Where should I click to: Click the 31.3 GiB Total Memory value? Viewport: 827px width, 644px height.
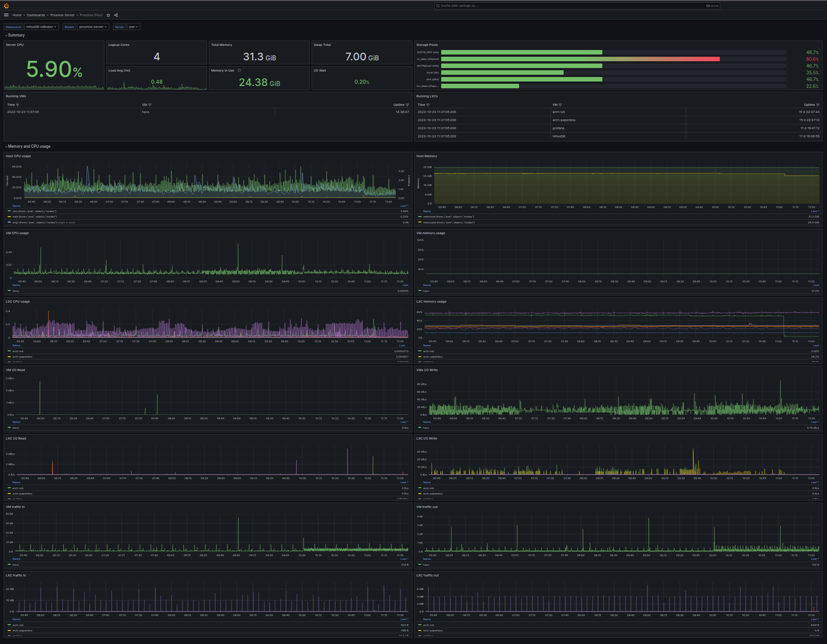click(259, 57)
